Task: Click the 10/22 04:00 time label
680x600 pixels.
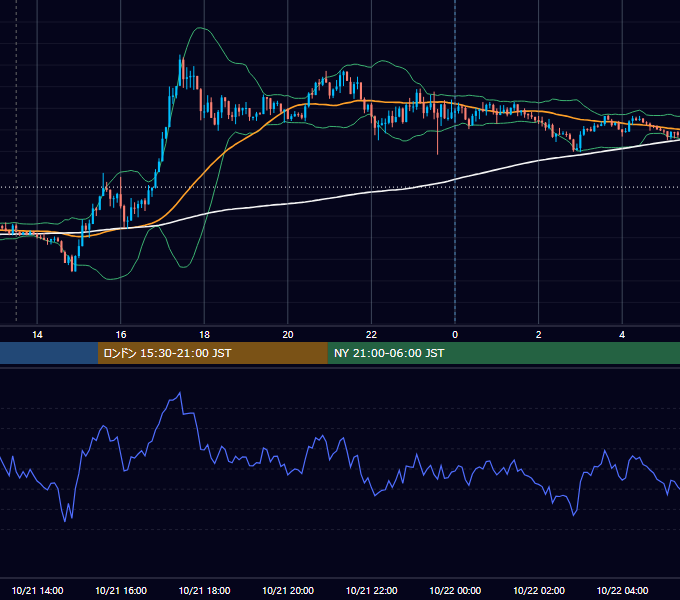Action: (622, 590)
